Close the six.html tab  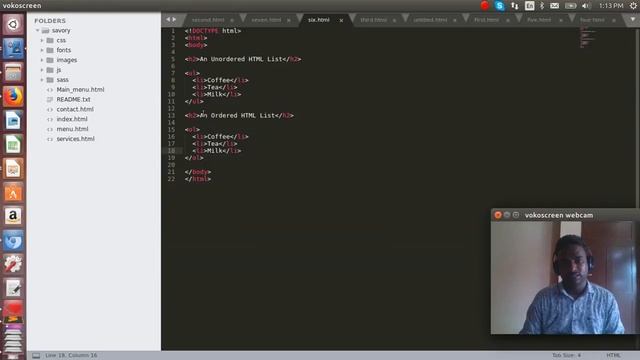341,20
